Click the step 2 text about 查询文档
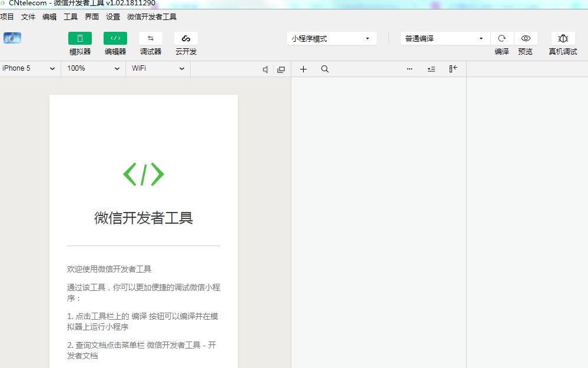588x368 pixels. (142, 350)
